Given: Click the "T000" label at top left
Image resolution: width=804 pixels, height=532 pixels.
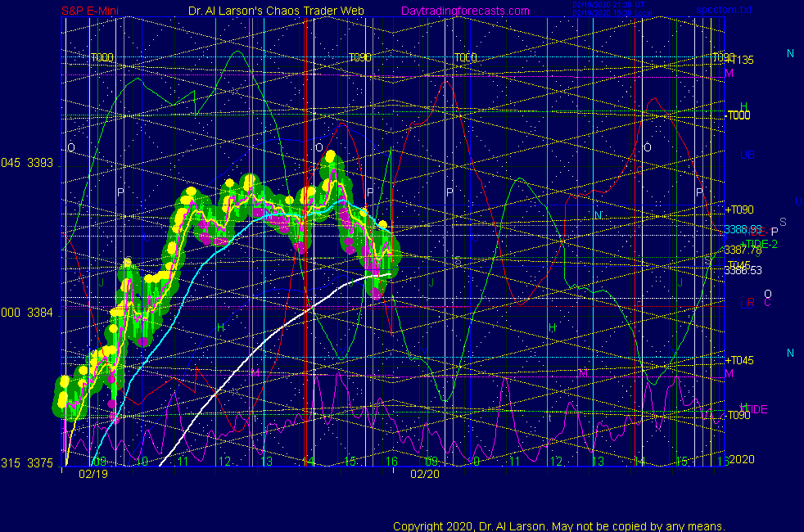Looking at the screenshot, I should (102, 57).
